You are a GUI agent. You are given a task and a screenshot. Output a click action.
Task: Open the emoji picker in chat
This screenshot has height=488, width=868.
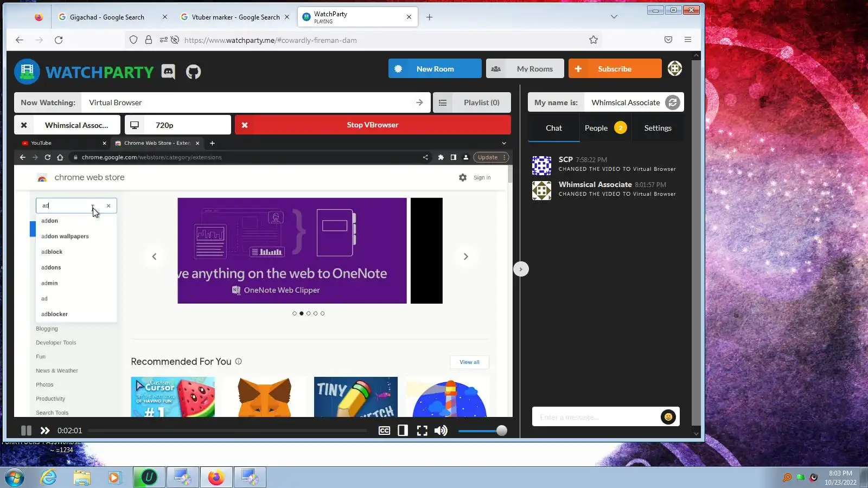pos(668,417)
